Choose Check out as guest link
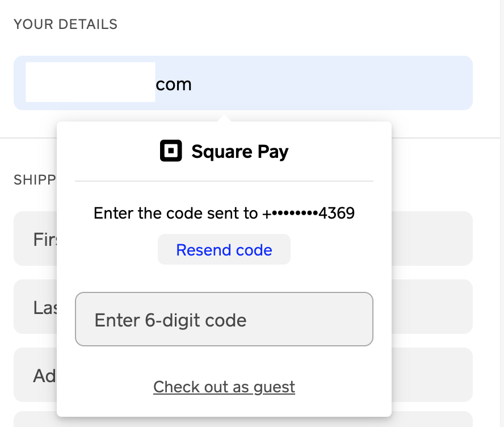Image resolution: width=504 pixels, height=427 pixels. 224,387
